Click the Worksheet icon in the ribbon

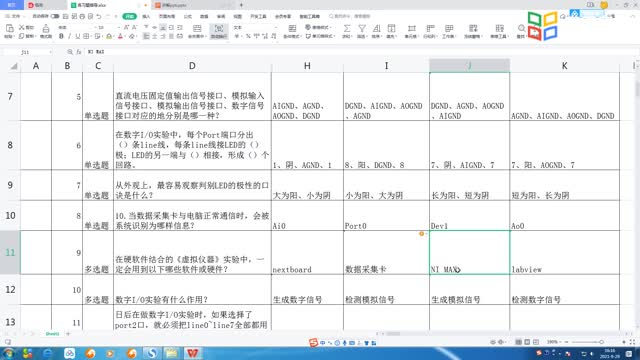[449, 29]
